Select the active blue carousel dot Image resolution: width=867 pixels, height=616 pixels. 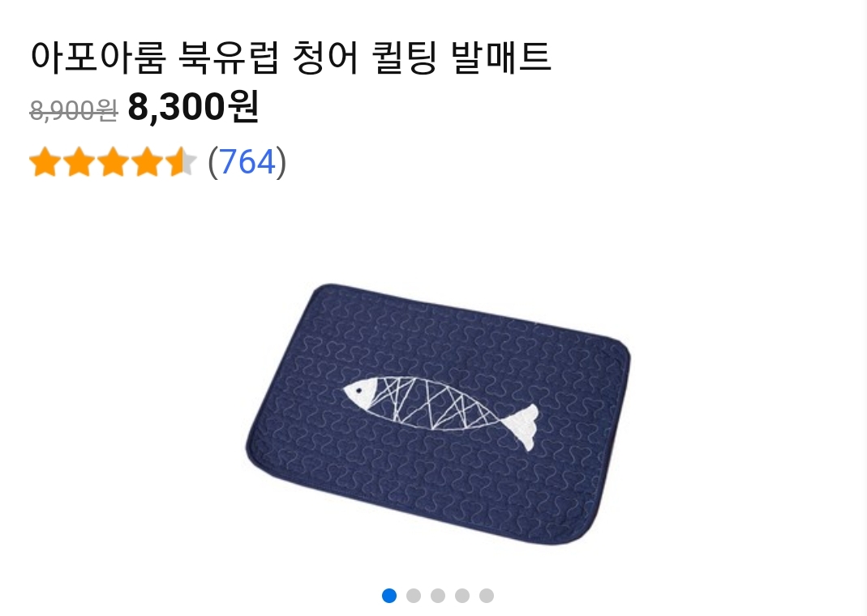tap(389, 596)
